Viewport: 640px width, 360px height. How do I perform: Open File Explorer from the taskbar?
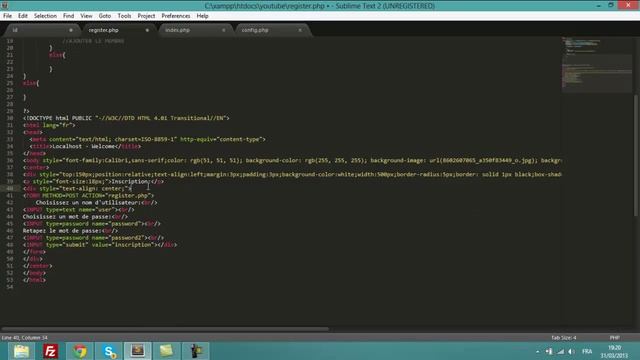21,351
